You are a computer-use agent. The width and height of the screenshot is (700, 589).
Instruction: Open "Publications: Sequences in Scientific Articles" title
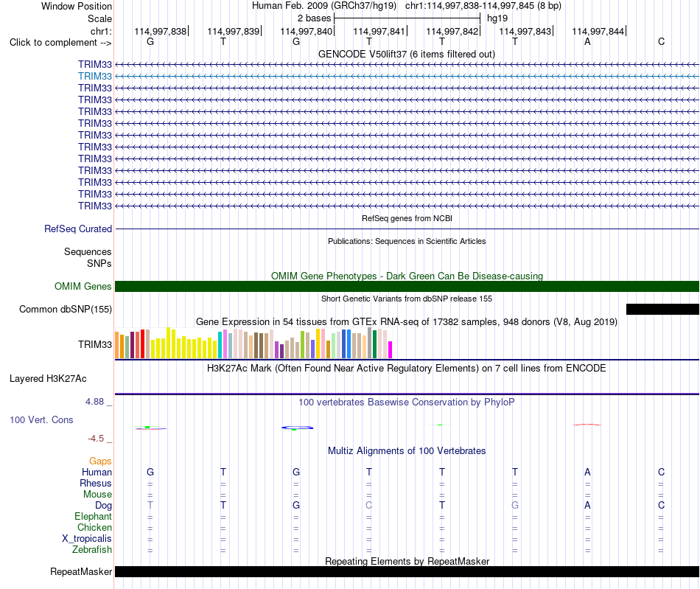(407, 241)
